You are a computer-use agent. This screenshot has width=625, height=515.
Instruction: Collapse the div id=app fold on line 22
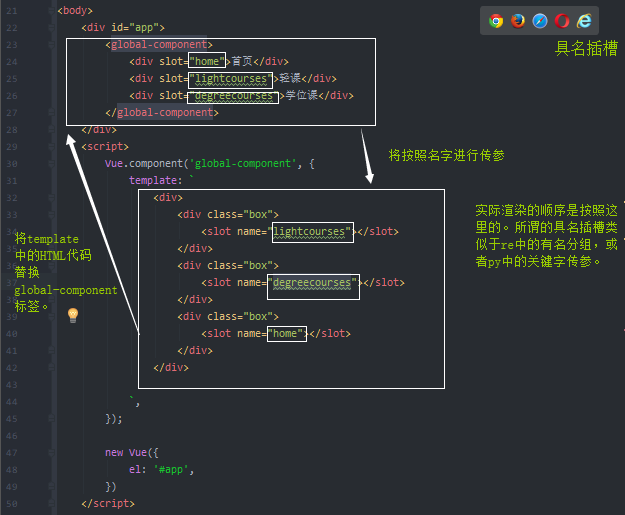[51, 28]
